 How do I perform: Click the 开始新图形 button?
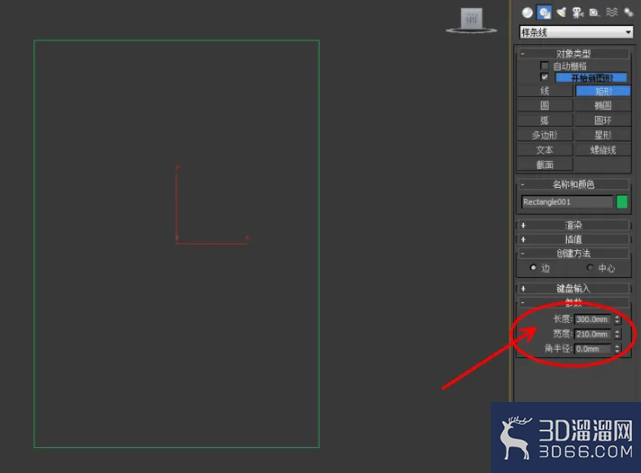pyautogui.click(x=591, y=78)
